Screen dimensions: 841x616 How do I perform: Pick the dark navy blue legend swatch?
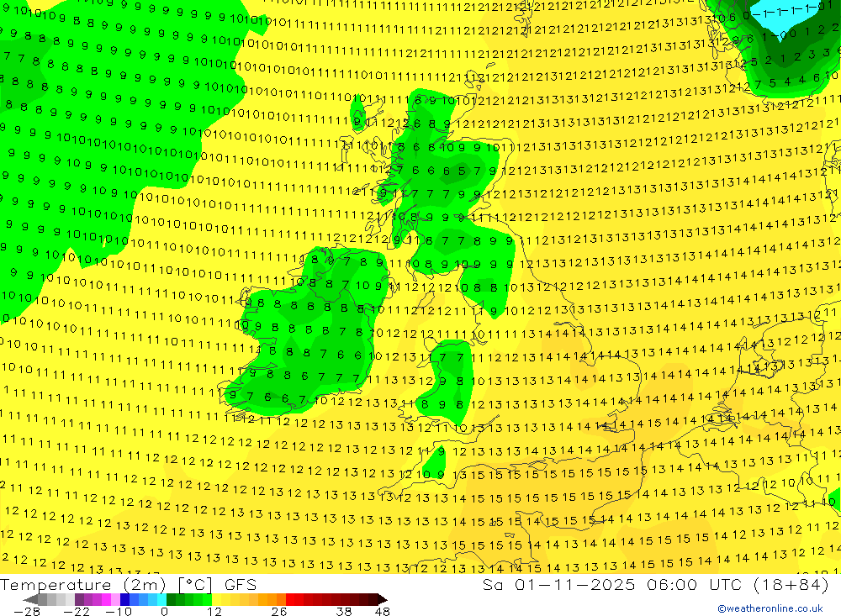[x=125, y=599]
